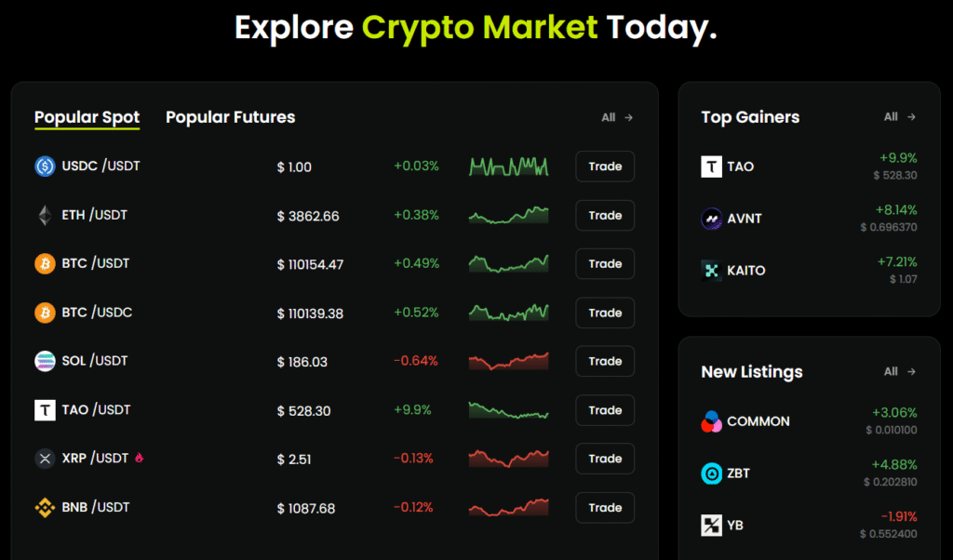The width and height of the screenshot is (953, 560).
Task: Click the Ethereum logo icon
Action: pyautogui.click(x=45, y=216)
